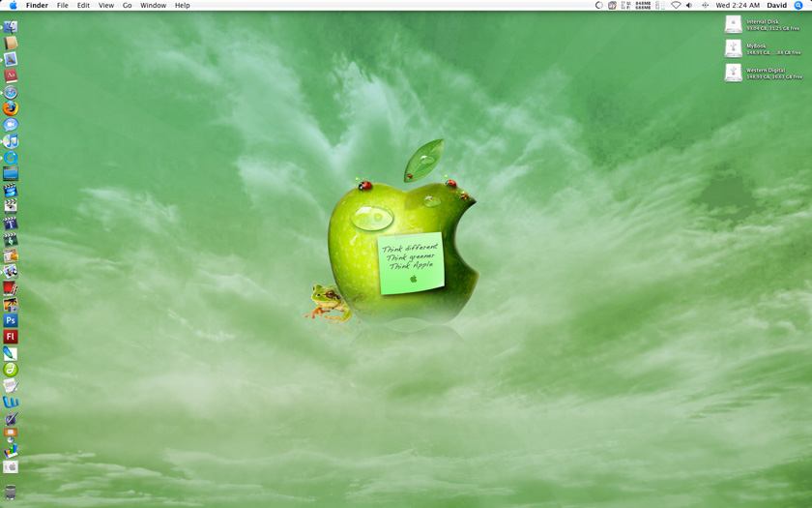
Task: Launch iPhoto picture and camera icon
Action: click(11, 304)
